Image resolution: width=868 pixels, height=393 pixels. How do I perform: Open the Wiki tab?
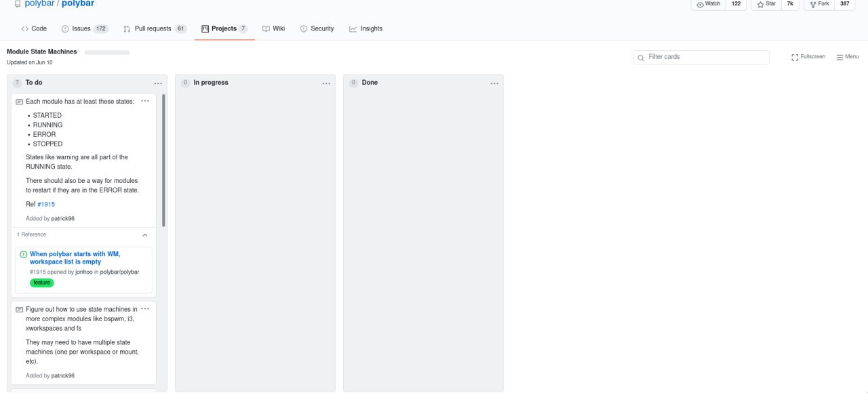tap(274, 28)
